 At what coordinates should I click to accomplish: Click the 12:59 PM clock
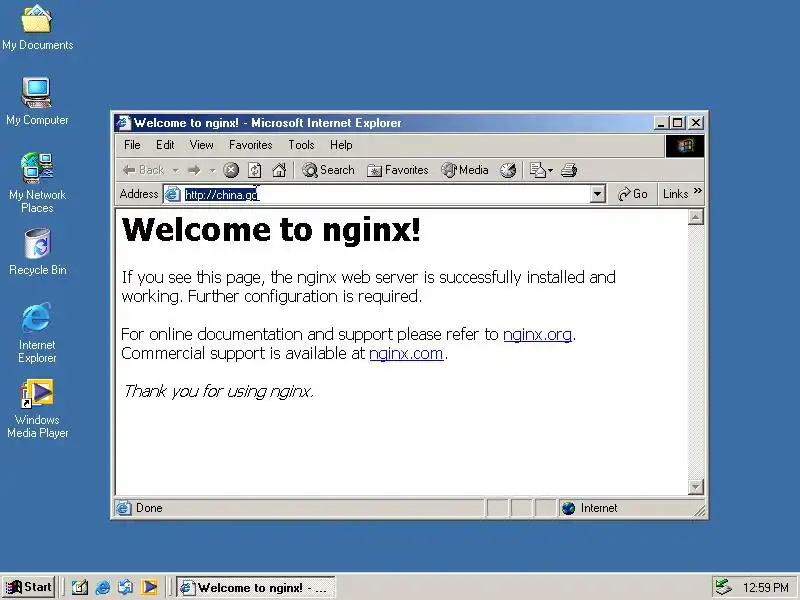click(x=766, y=588)
